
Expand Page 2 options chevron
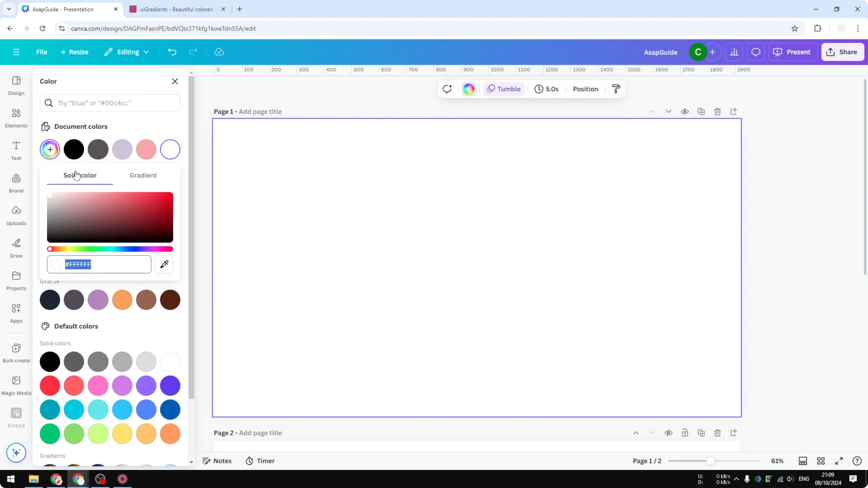[x=652, y=433]
